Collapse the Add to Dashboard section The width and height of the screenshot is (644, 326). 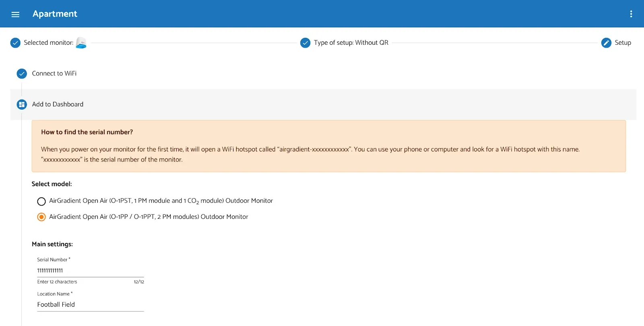coord(57,104)
